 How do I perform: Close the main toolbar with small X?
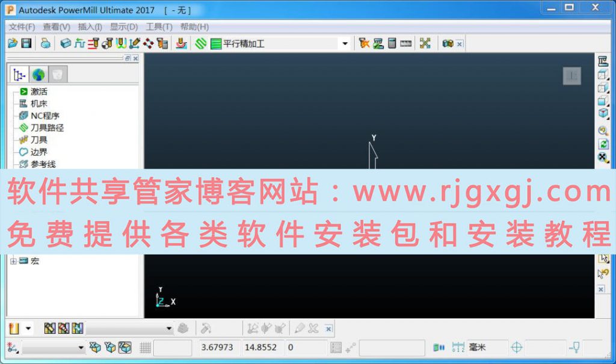point(460,44)
